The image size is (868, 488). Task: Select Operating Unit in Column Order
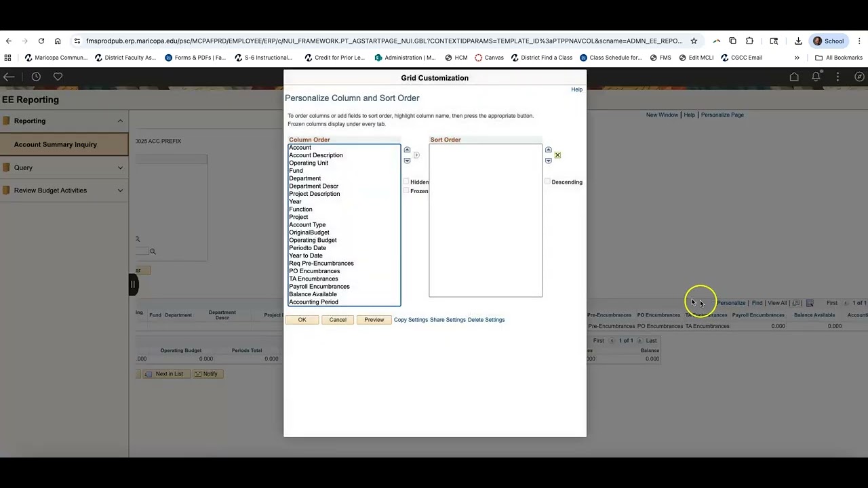[x=344, y=163]
